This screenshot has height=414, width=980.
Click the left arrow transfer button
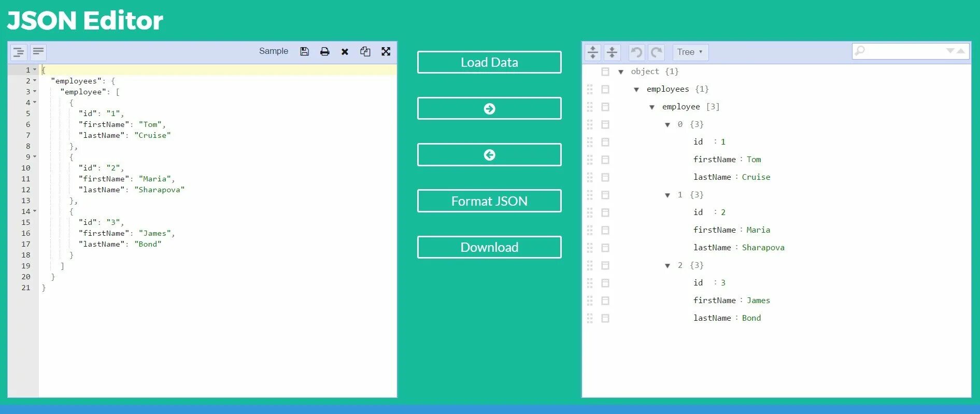pyautogui.click(x=489, y=154)
